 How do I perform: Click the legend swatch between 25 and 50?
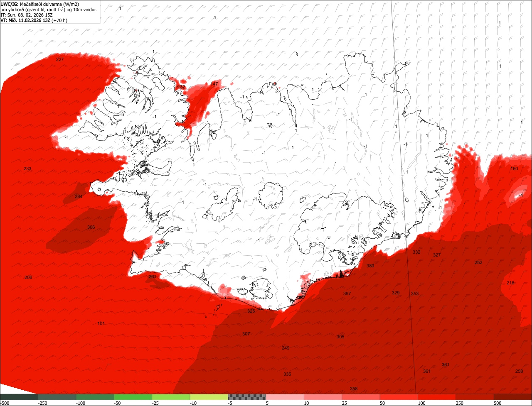361,397
